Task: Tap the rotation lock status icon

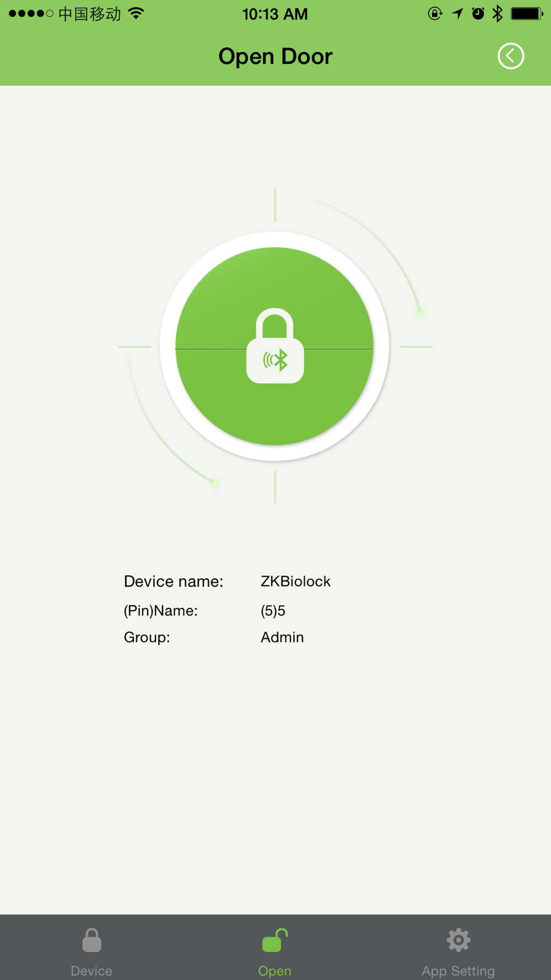Action: 435,14
